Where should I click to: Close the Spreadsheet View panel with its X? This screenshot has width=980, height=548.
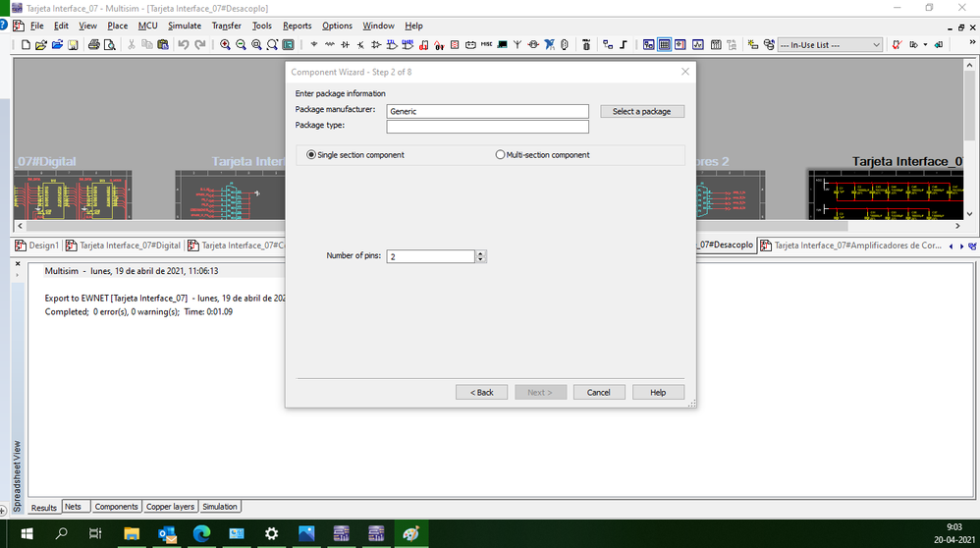tap(18, 264)
